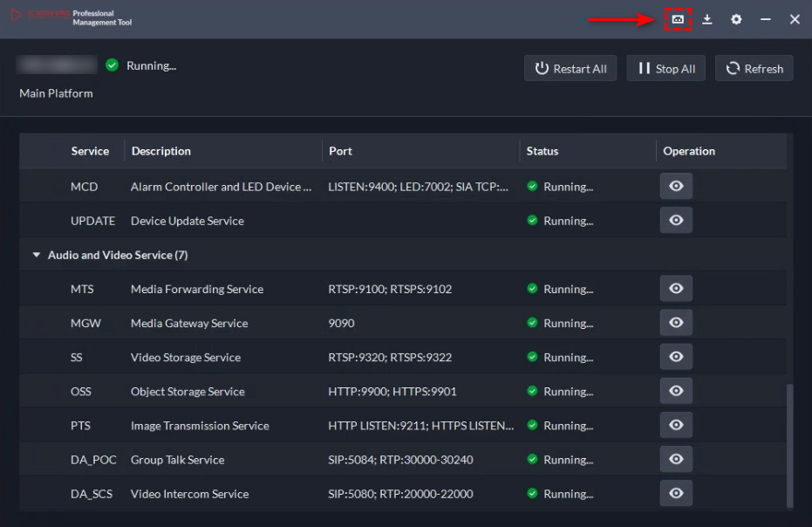The width and height of the screenshot is (812, 527).
Task: Click PTS row green status icon
Action: (532, 426)
